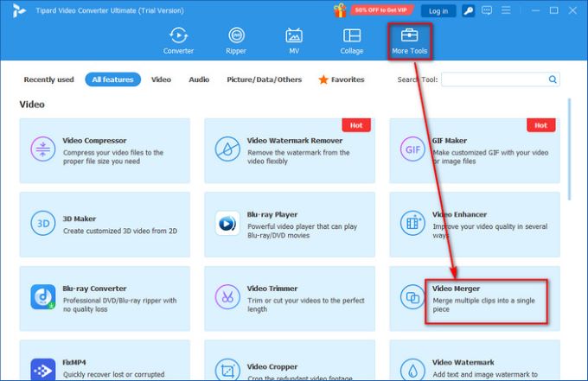Click "Create customized 3D video from 2D"
Screen dimensions: 588x381
(120, 231)
